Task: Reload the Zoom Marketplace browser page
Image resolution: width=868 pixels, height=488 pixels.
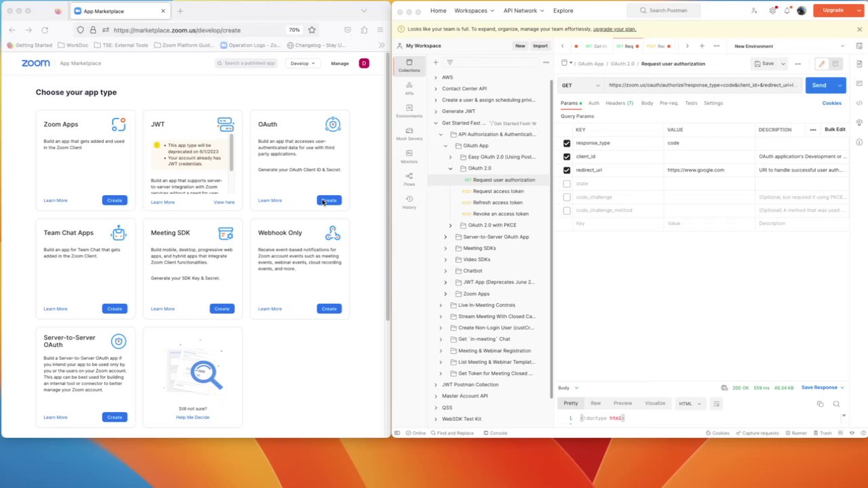Action: pyautogui.click(x=45, y=30)
